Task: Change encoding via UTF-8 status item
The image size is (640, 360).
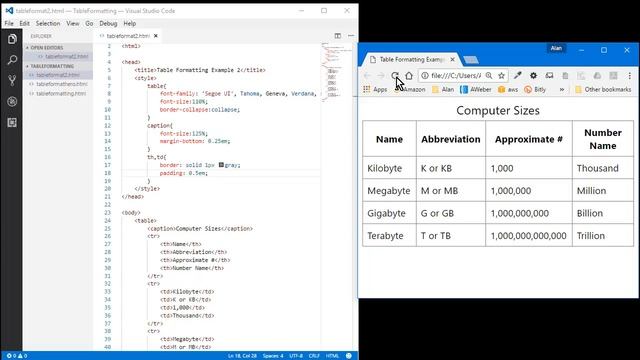Action: 296,356
